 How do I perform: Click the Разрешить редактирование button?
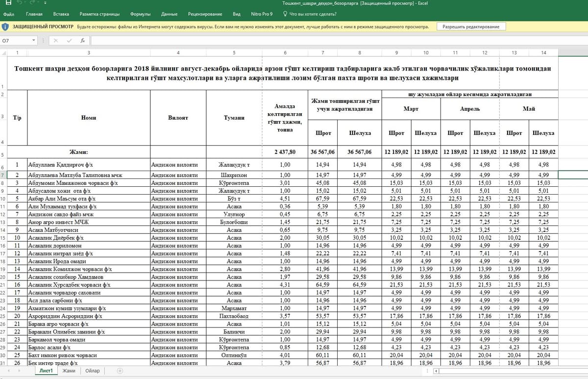[471, 26]
